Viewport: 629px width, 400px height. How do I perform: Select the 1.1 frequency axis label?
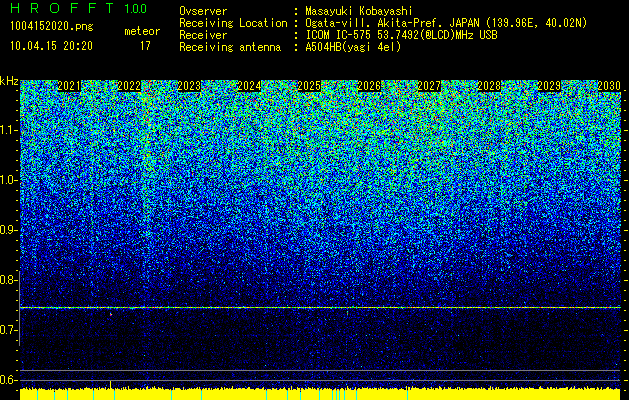[7, 130]
